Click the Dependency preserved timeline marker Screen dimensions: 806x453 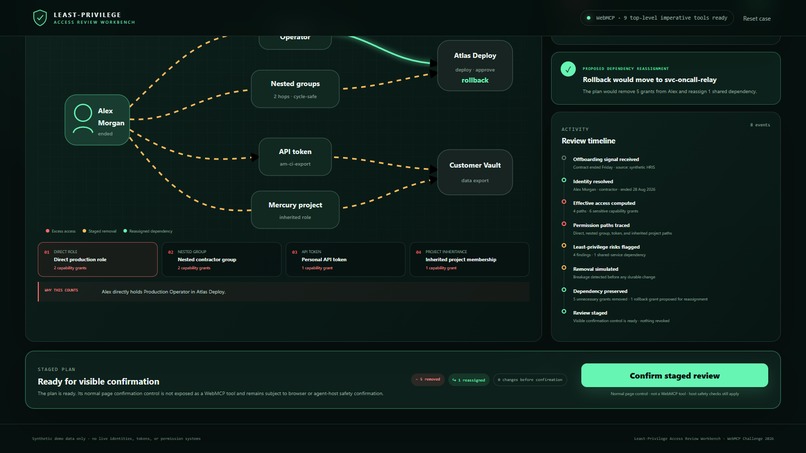click(564, 290)
